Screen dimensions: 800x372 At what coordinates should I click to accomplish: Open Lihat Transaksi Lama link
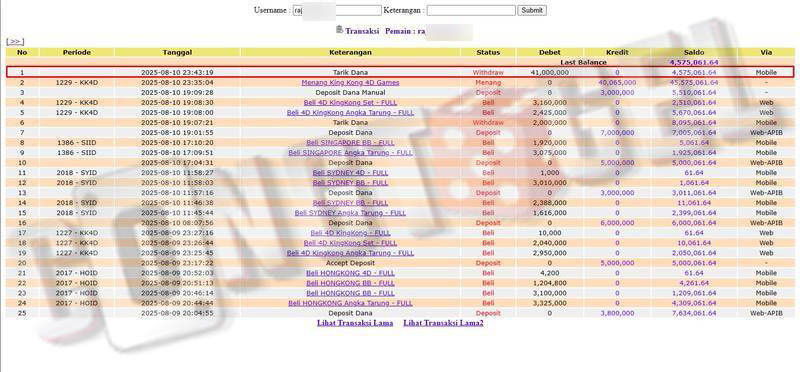point(355,323)
